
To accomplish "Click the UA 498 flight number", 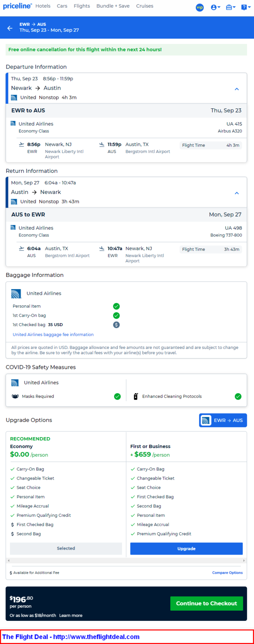I will (x=234, y=228).
